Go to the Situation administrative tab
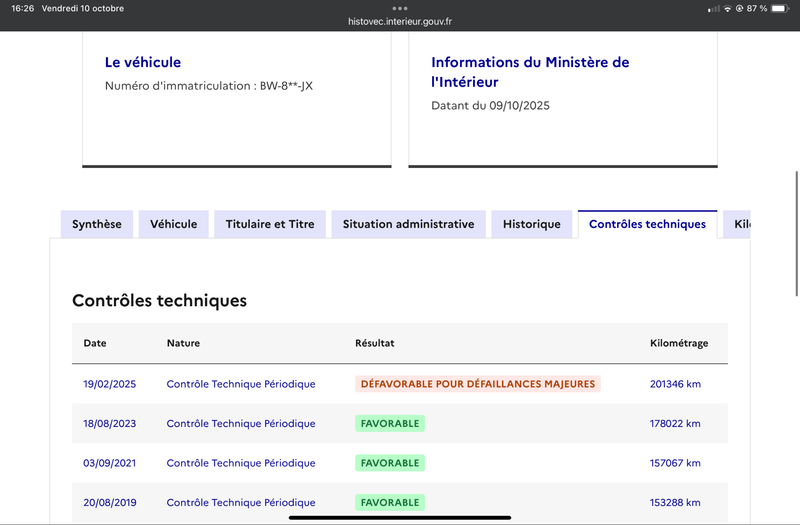The height and width of the screenshot is (525, 800). pos(408,224)
